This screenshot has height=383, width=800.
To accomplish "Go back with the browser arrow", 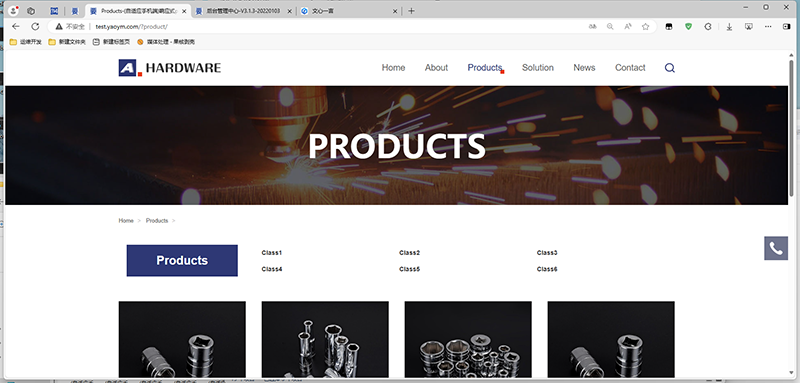I will click(x=16, y=27).
